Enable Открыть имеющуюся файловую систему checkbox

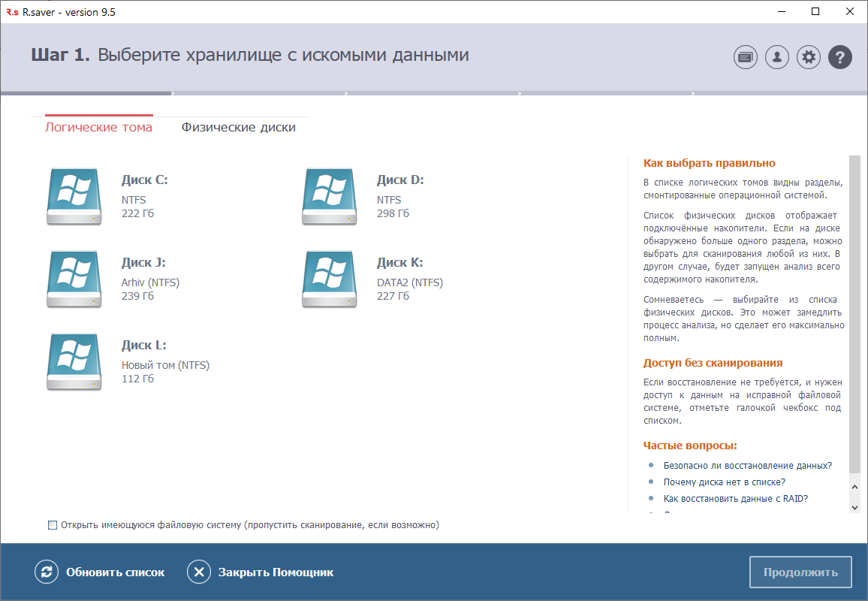click(x=53, y=525)
